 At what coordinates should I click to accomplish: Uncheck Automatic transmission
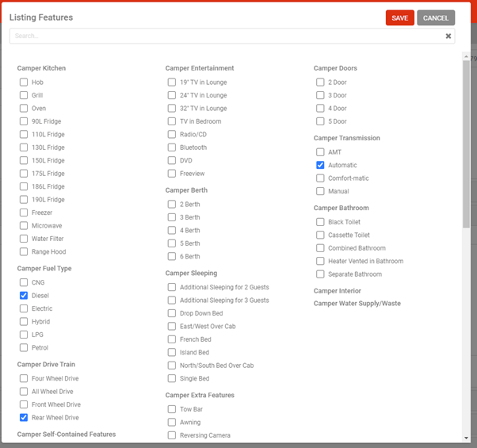coord(320,165)
